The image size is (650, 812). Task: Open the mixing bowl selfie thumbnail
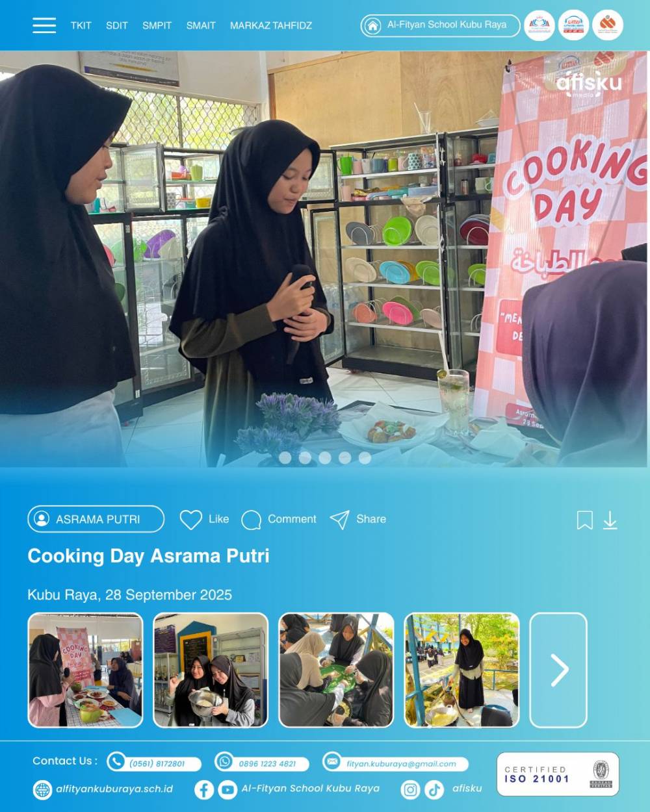[210, 670]
